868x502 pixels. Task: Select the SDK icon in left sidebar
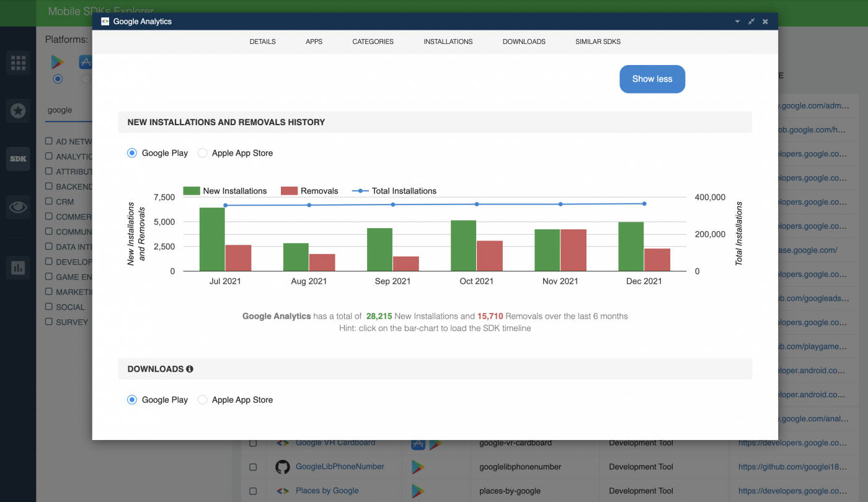pyautogui.click(x=18, y=159)
